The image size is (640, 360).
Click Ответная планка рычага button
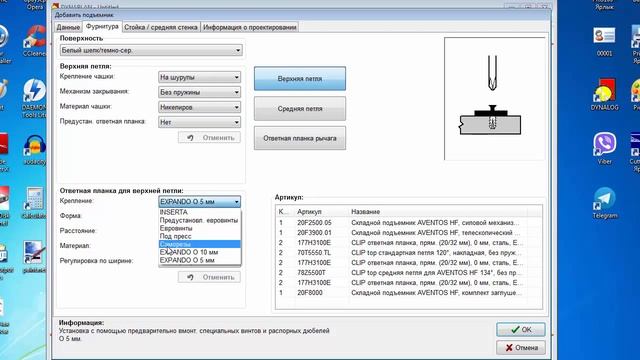tap(300, 138)
